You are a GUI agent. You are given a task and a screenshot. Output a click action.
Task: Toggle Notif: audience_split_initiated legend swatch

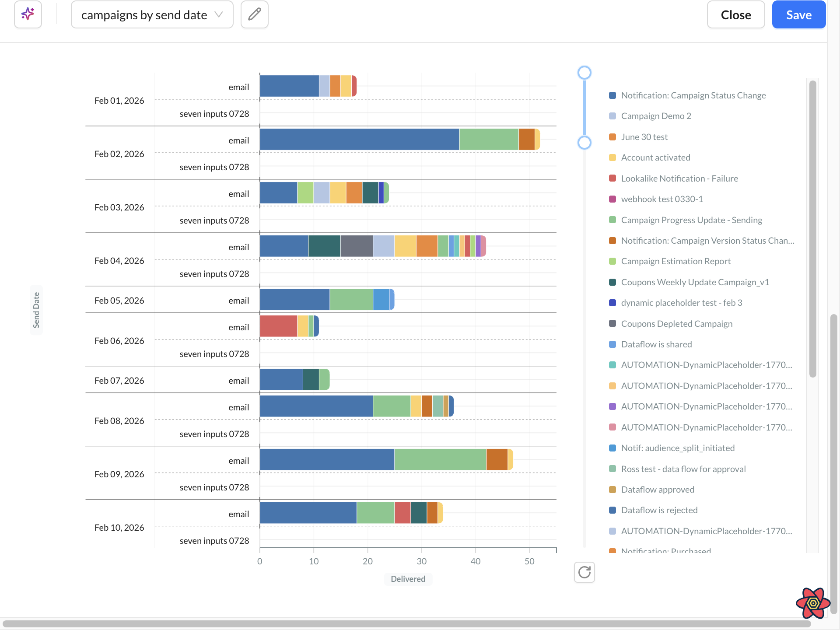click(612, 448)
